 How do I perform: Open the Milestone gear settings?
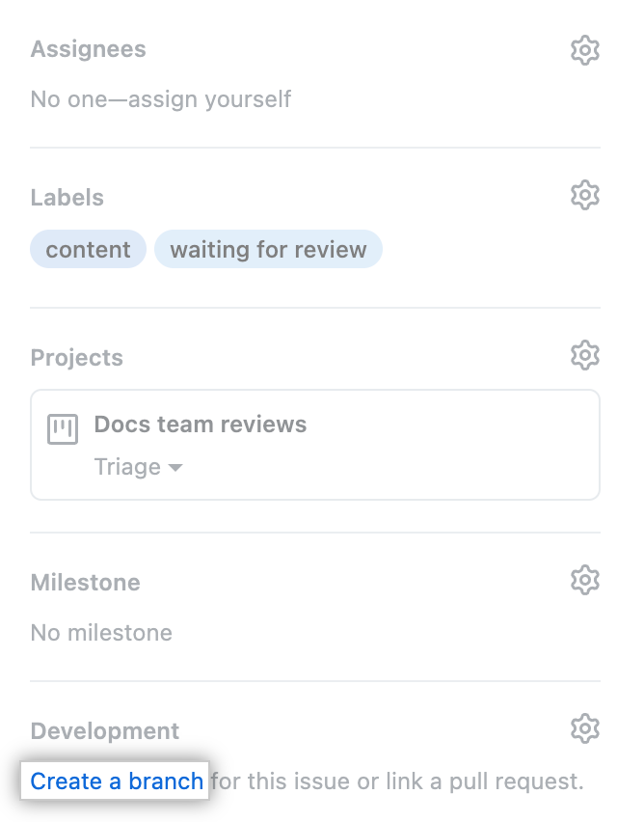tap(585, 580)
